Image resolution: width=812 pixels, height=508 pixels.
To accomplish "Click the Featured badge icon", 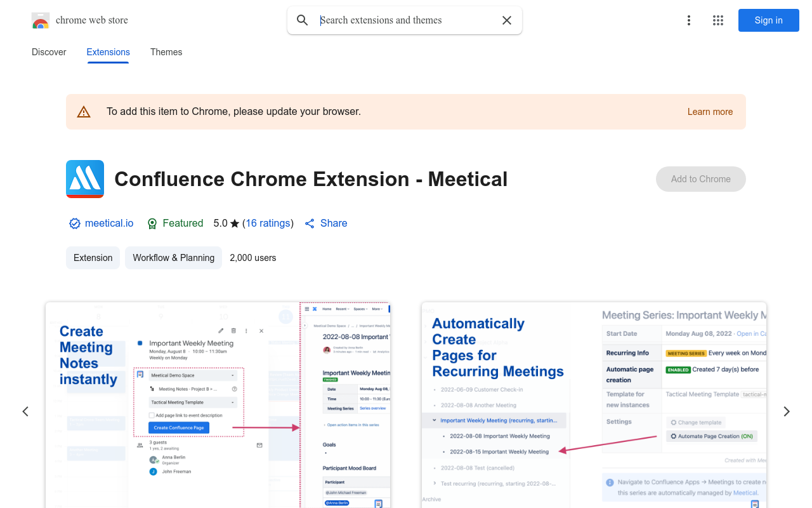I will tap(152, 224).
